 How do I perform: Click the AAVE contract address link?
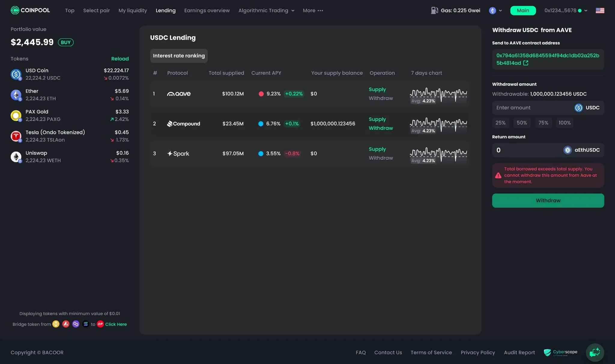(547, 59)
